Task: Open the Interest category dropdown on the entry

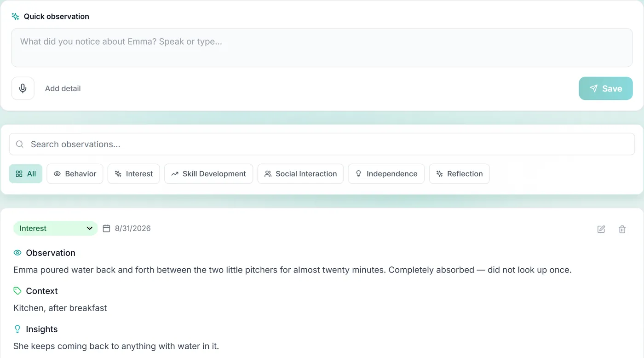Action: (56, 228)
